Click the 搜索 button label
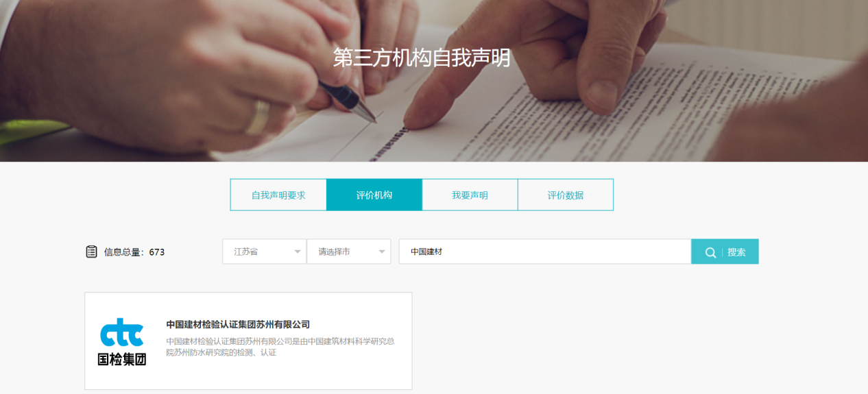 point(736,252)
